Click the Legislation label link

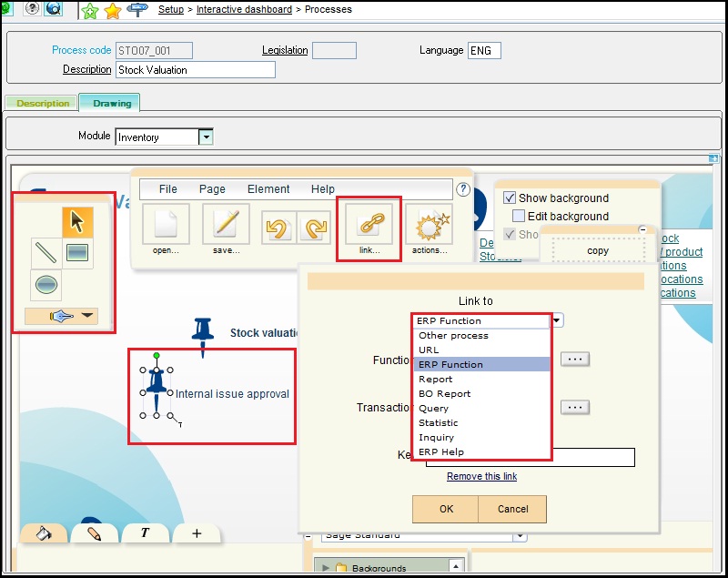tap(285, 50)
